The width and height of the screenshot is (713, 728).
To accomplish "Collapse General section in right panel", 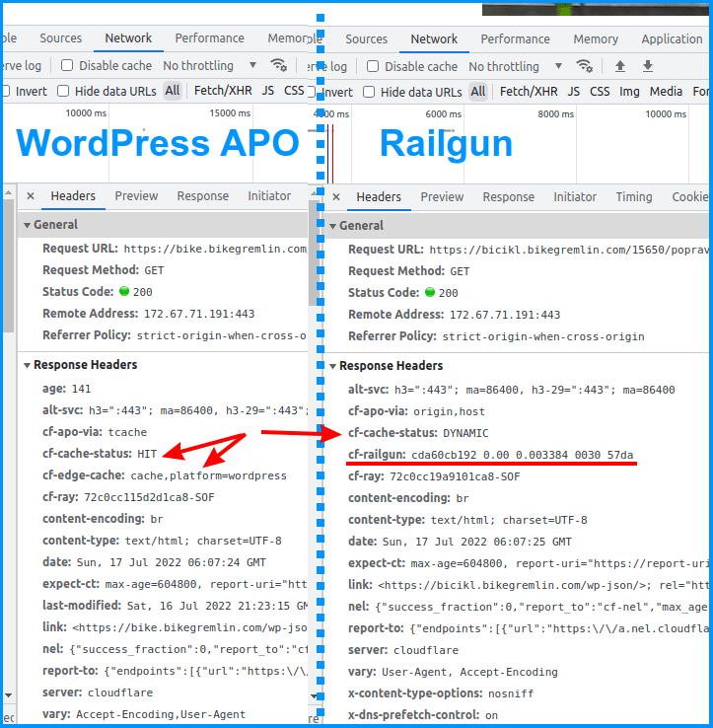I will [x=332, y=226].
